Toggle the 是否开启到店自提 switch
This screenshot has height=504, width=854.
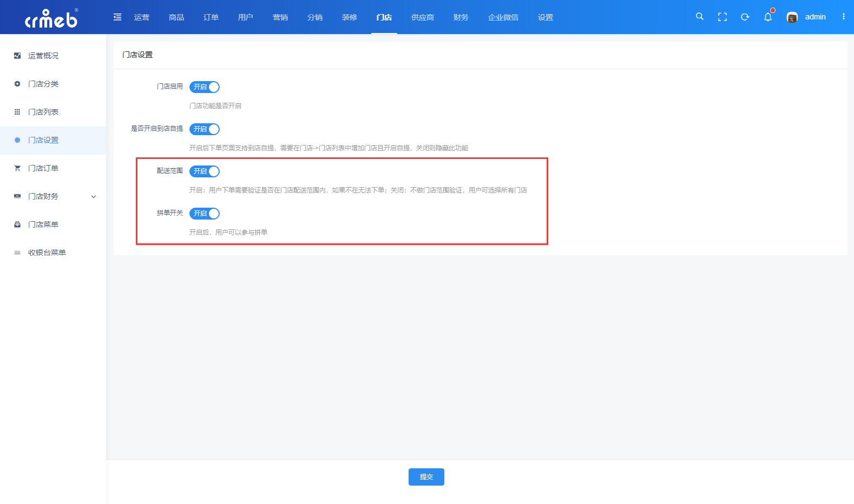205,129
